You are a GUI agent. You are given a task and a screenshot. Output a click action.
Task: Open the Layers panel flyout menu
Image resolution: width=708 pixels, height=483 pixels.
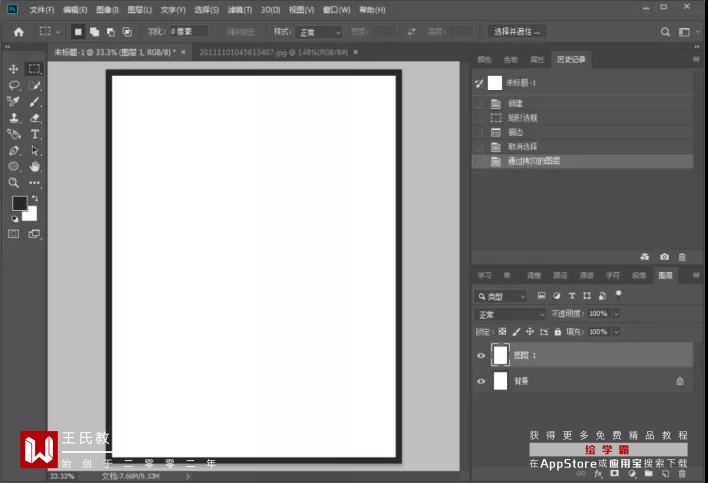(696, 275)
